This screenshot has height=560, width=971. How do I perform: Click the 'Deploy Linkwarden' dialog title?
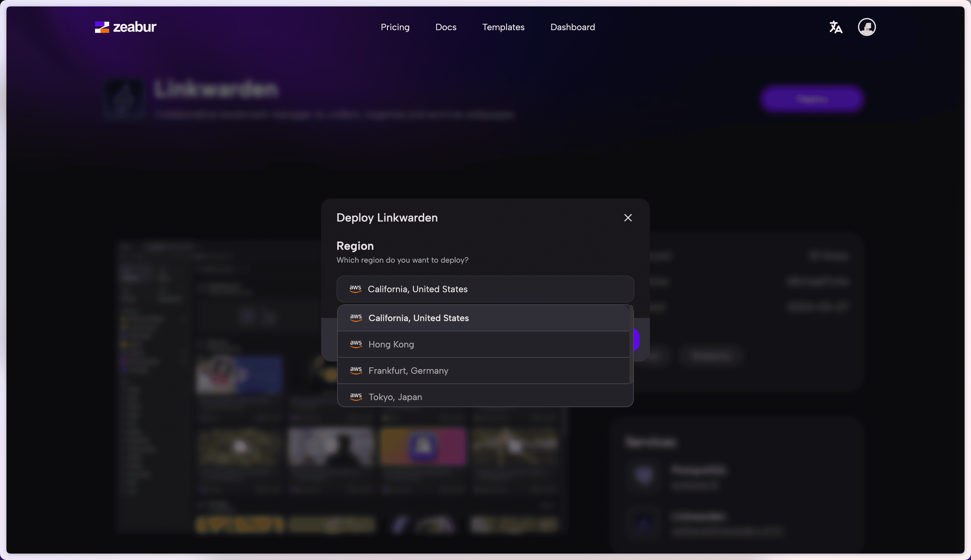[x=387, y=218]
